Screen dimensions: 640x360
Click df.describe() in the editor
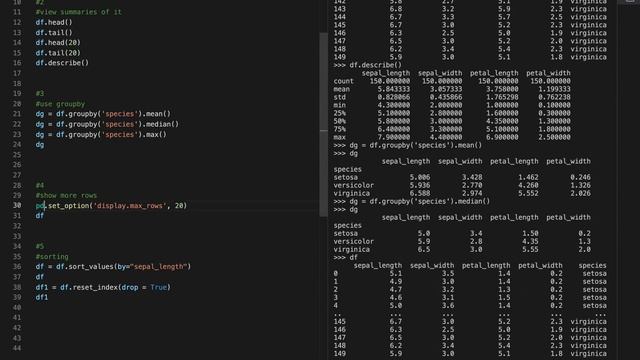click(62, 63)
